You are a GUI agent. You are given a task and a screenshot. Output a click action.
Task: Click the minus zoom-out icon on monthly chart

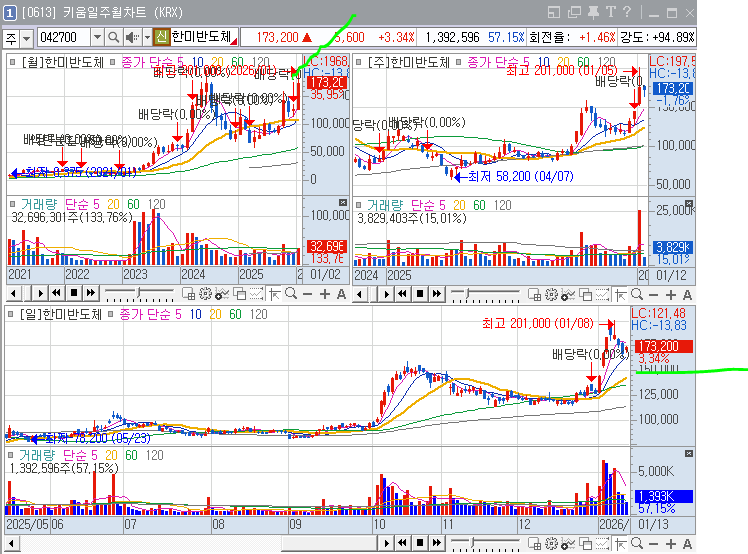point(307,294)
